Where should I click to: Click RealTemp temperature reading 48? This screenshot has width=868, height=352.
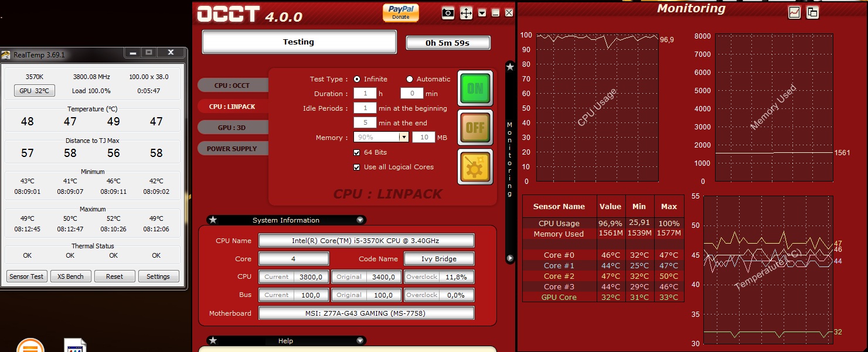27,122
